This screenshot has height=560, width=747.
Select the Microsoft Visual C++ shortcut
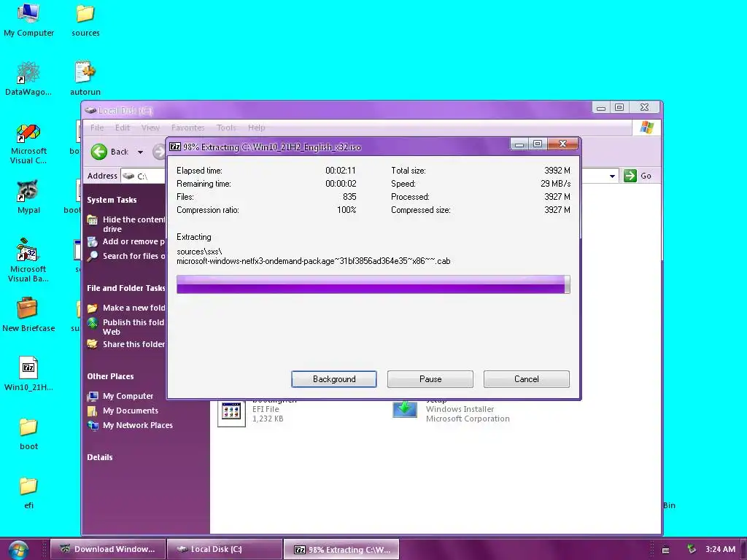coord(28,144)
